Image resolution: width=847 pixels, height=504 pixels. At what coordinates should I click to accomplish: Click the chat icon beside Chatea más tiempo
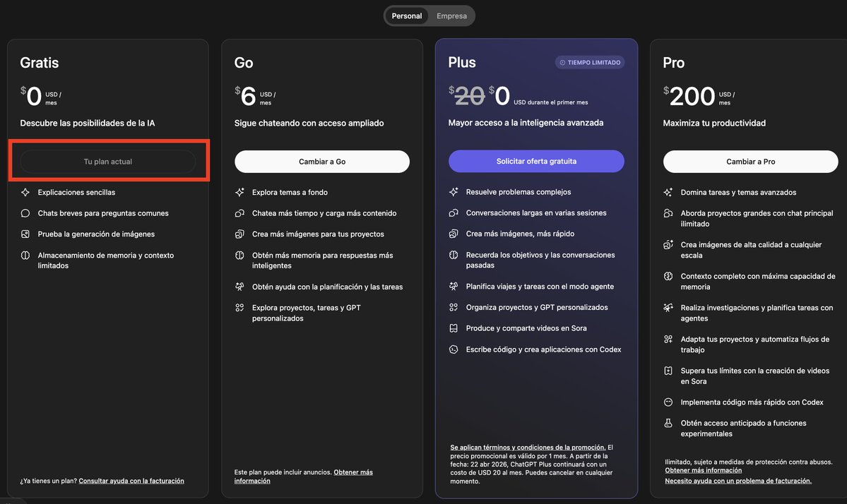tap(239, 213)
